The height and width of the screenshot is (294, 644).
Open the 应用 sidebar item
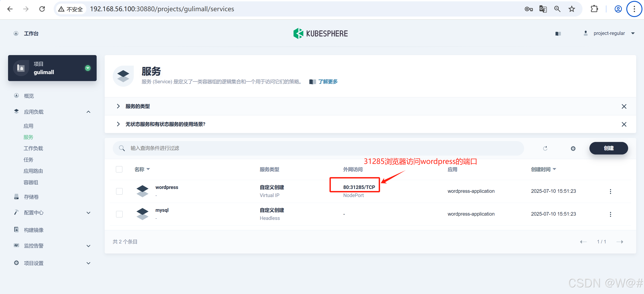[x=28, y=126]
